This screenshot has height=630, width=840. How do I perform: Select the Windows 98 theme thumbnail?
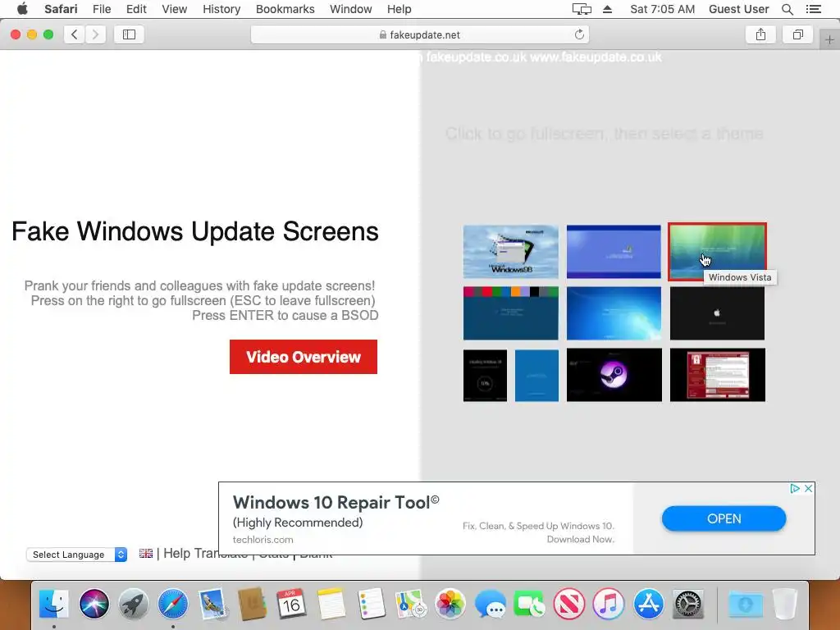(x=510, y=252)
